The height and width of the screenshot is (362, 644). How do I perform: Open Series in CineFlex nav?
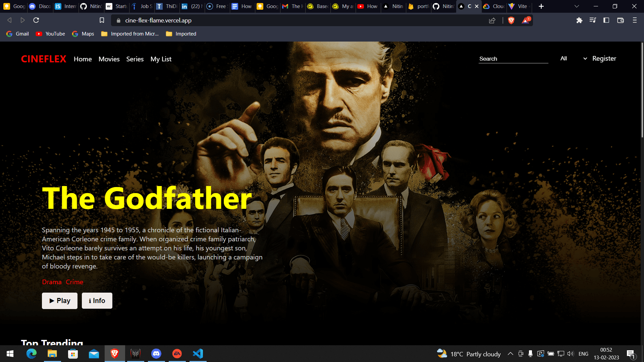click(135, 59)
